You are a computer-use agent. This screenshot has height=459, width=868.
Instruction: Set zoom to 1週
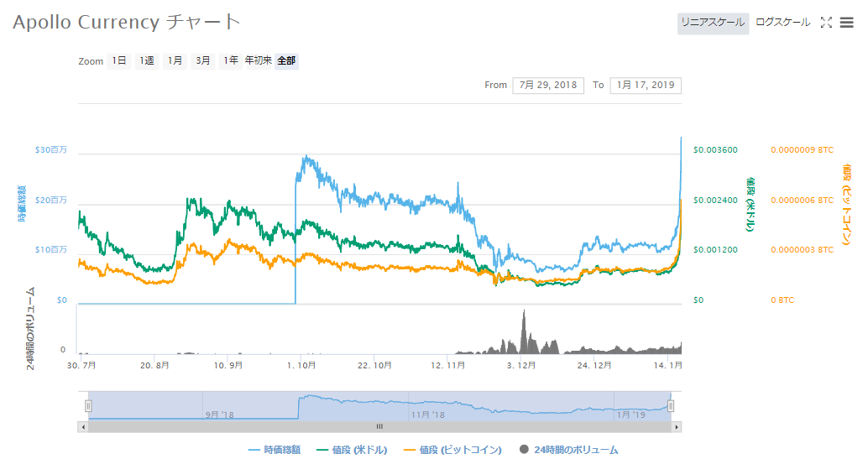(147, 61)
